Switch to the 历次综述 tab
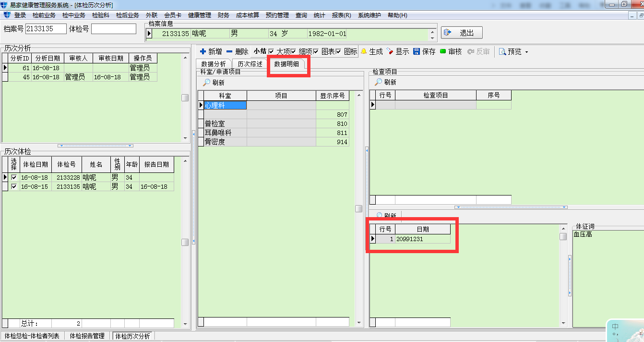The width and height of the screenshot is (644, 342). click(250, 64)
